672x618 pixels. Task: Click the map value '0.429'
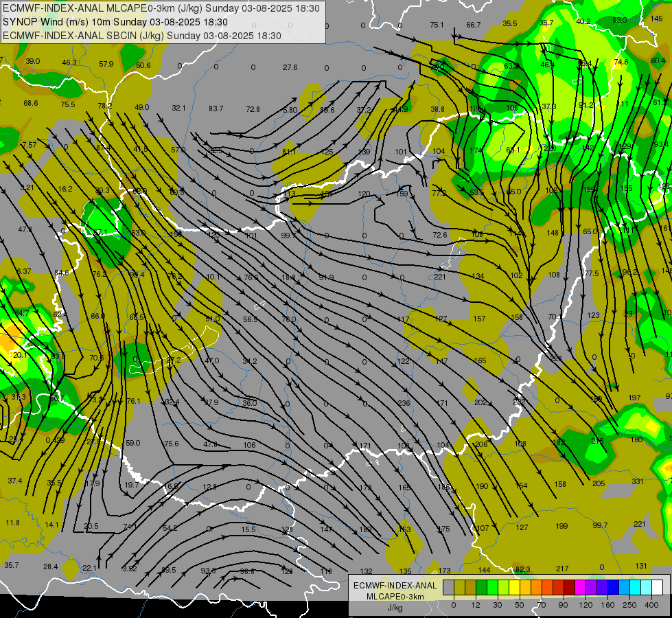[56, 440]
